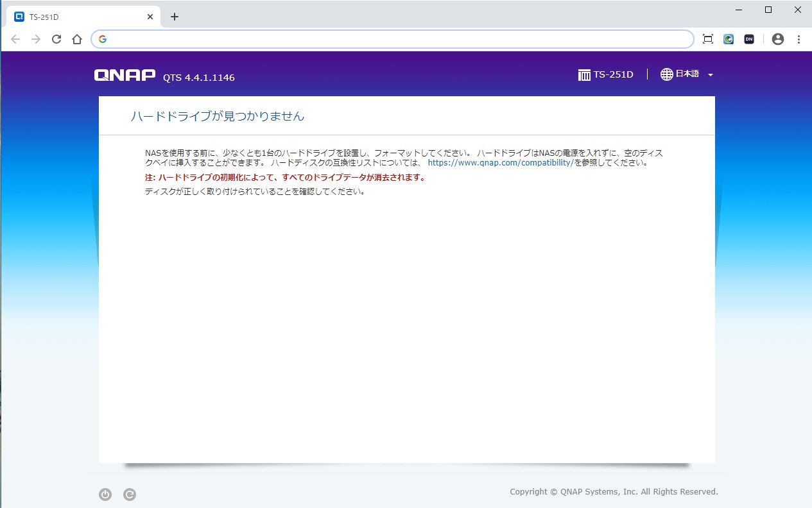The image size is (812, 508).
Task: Click the NAS restart icon in the footer
Action: [x=130, y=495]
